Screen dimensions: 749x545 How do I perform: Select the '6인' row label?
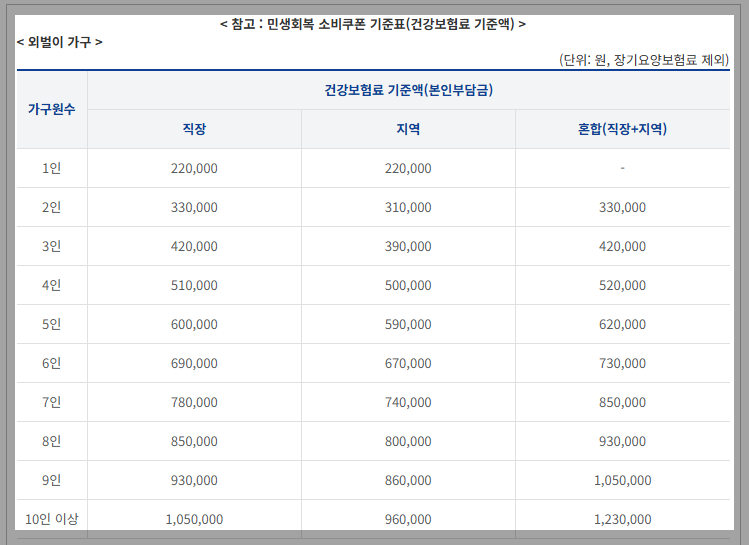(52, 363)
